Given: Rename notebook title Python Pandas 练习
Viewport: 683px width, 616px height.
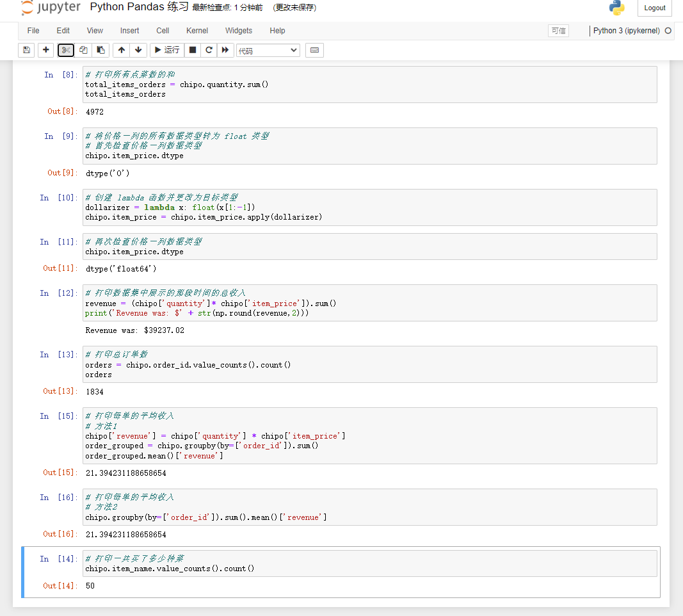Looking at the screenshot, I should (x=139, y=7).
